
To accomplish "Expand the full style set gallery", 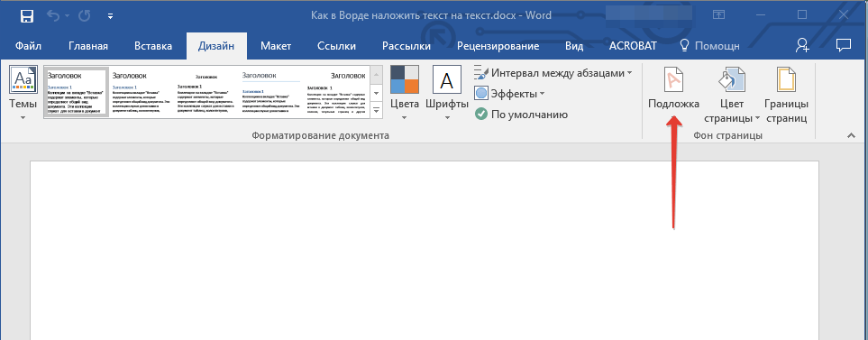I will pyautogui.click(x=377, y=110).
